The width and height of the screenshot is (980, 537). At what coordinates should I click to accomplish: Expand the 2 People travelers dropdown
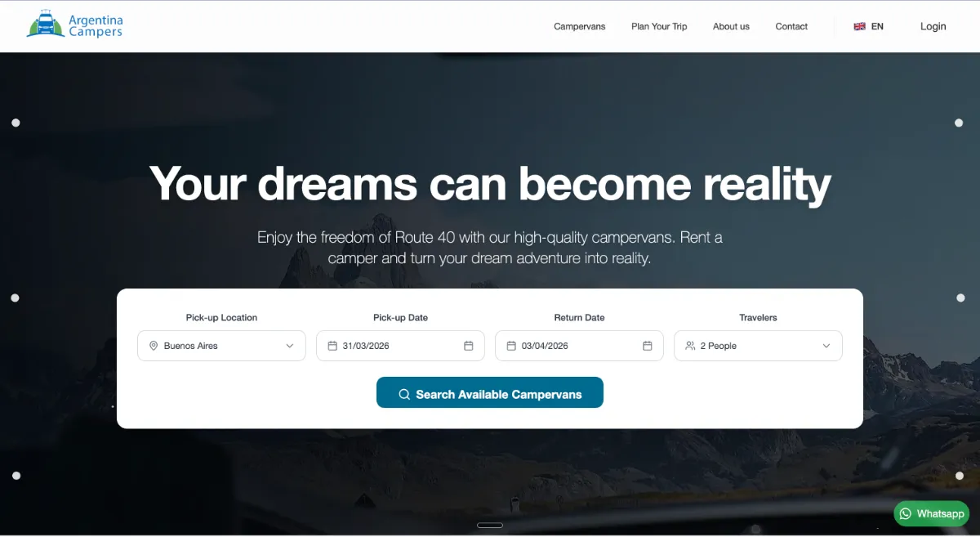tap(758, 346)
